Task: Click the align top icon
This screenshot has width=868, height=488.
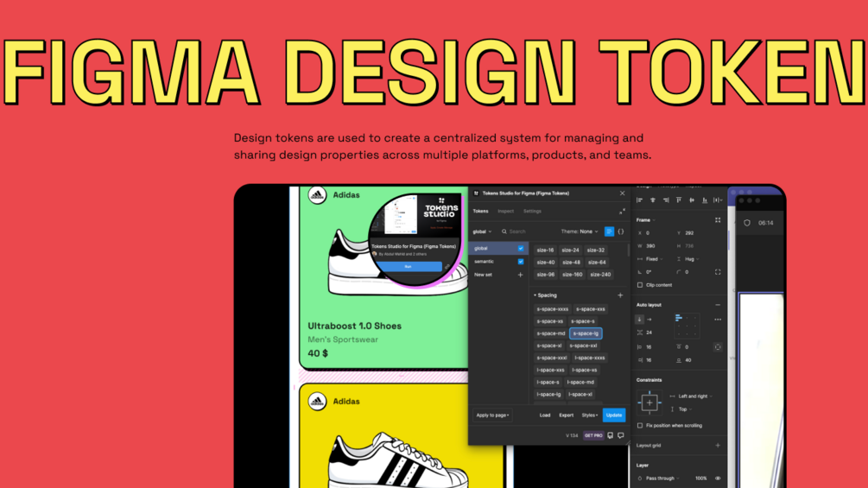Action: [x=679, y=200]
